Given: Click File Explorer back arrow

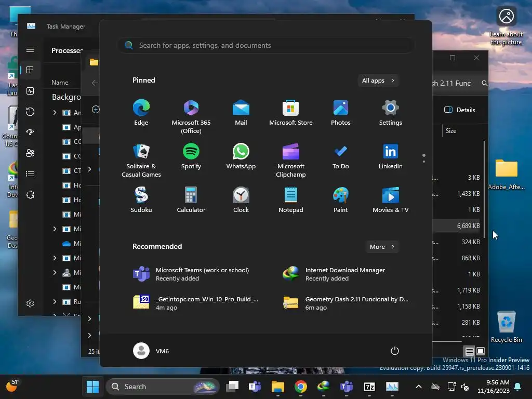Looking at the screenshot, I should point(95,83).
